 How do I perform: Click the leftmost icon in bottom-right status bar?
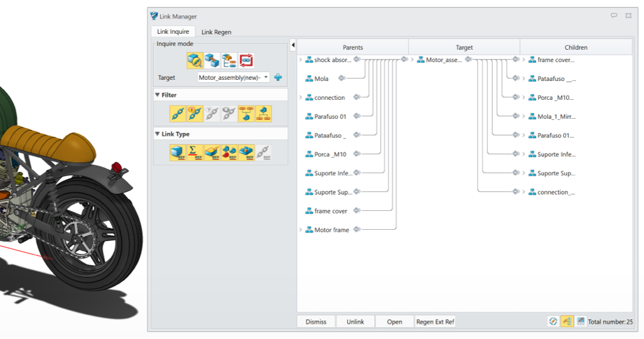[553, 321]
